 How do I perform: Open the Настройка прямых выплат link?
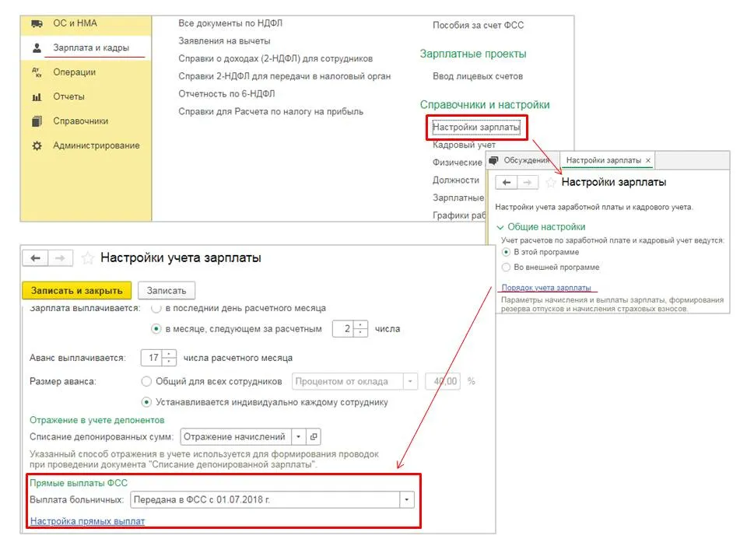88,521
